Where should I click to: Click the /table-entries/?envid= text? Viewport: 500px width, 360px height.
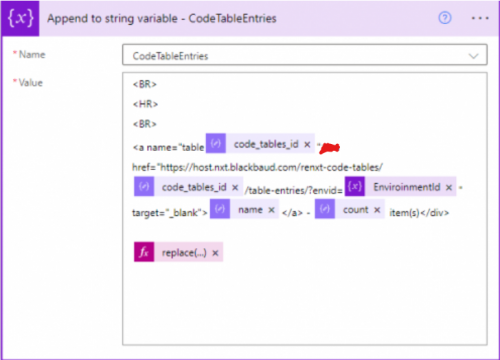[x=294, y=190]
